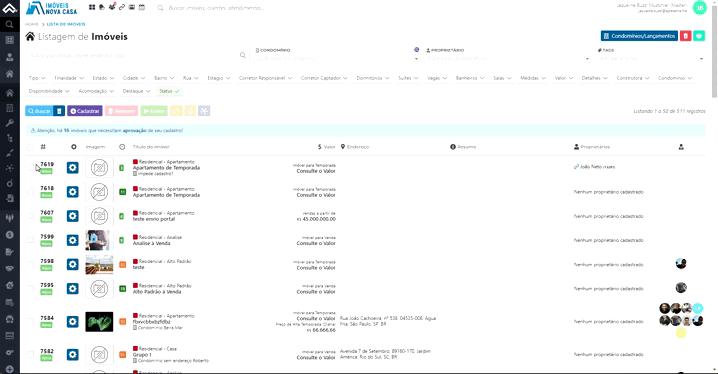
Task: Check the row checkbox for property 7599
Action: pos(30,240)
